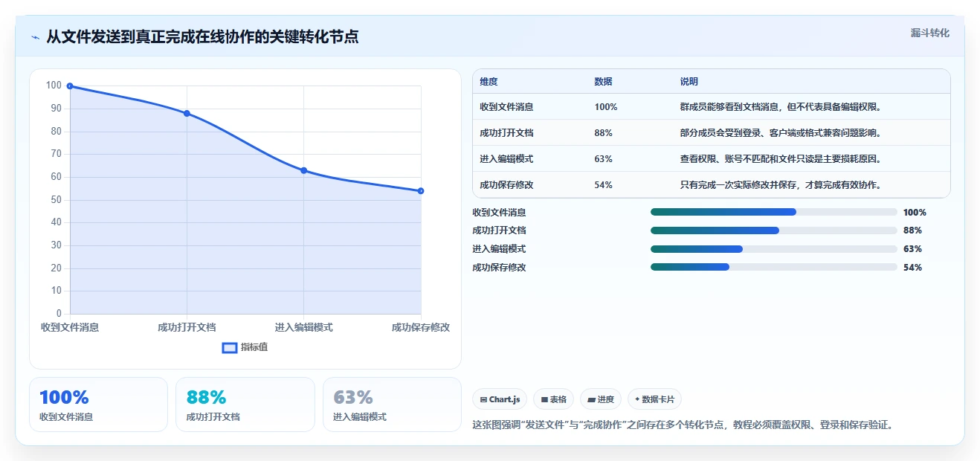Select the chart data point for 成功保存修改
This screenshot has width=980, height=461.
(421, 191)
